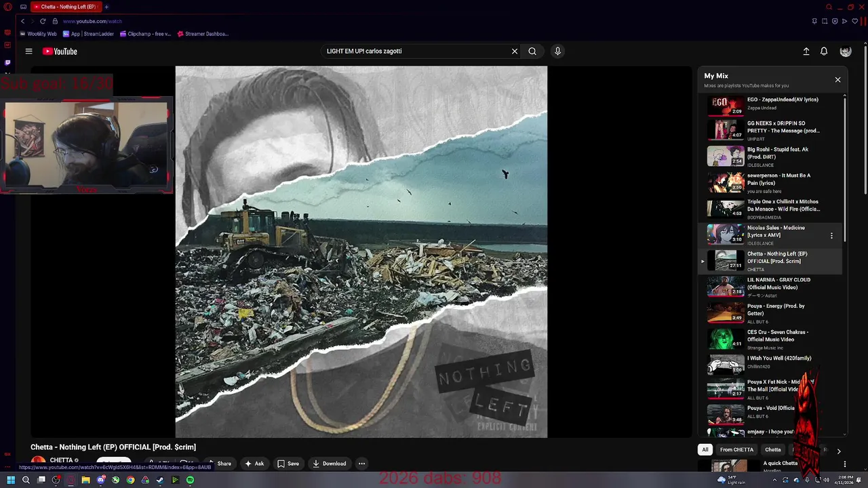Open the account avatar menu
The width and height of the screenshot is (868, 488).
coord(846,52)
